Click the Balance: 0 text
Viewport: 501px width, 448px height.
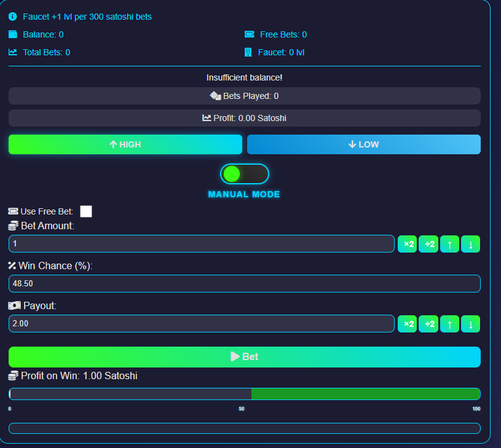point(43,34)
